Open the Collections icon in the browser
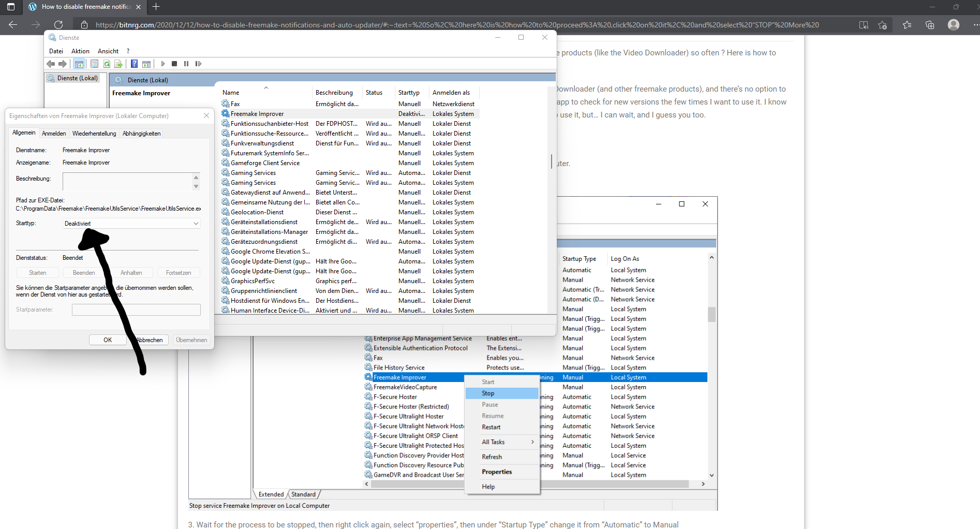This screenshot has height=529, width=980. pos(930,25)
